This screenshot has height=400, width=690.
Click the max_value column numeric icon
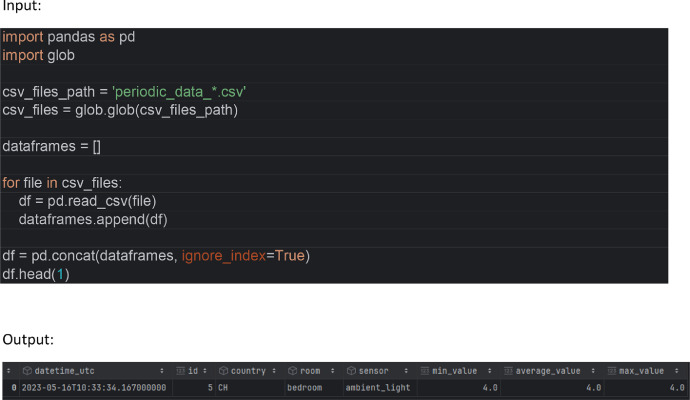pos(612,371)
